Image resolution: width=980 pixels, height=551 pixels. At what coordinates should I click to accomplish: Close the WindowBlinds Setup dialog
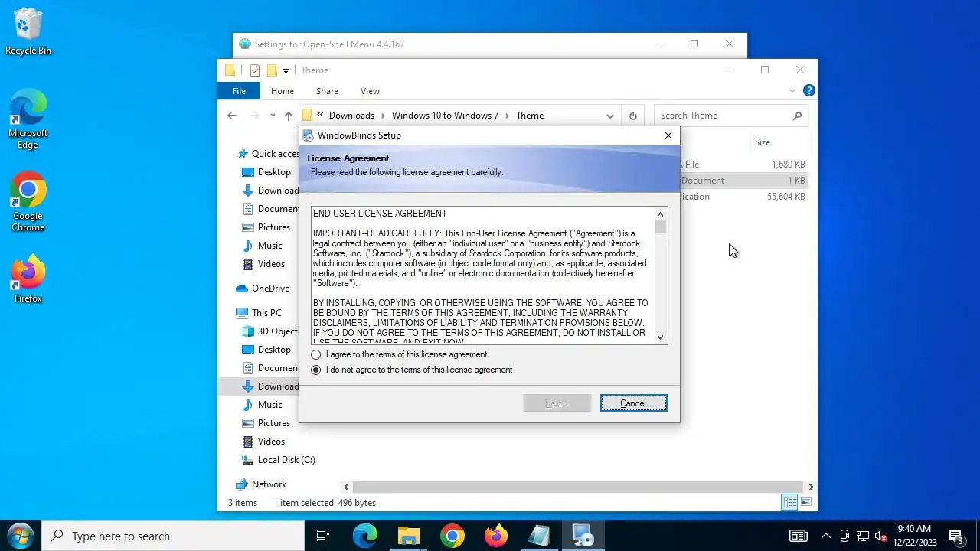668,135
